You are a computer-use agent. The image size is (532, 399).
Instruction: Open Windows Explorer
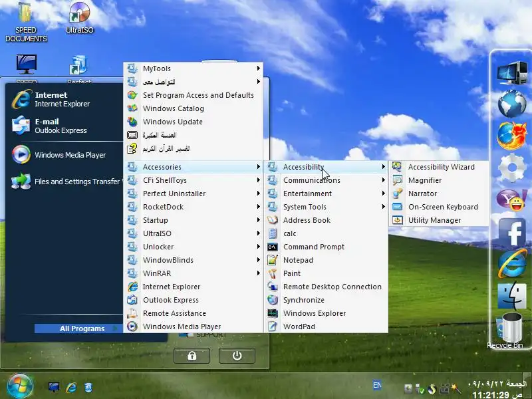click(x=326, y=313)
